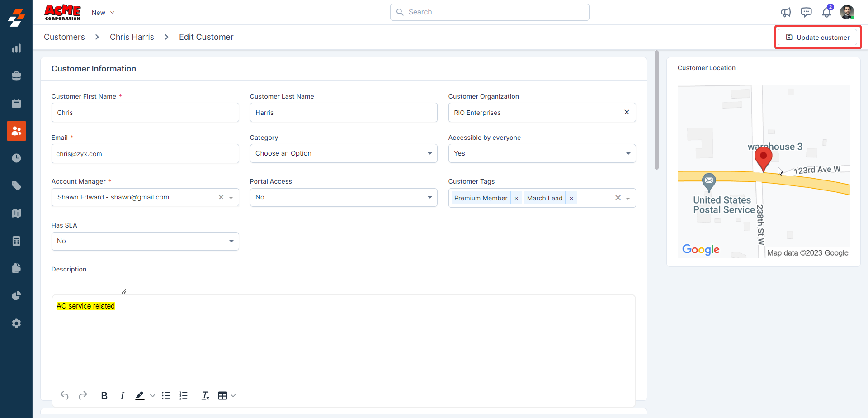Image resolution: width=868 pixels, height=418 pixels.
Task: Clear formatting in description editor
Action: [205, 396]
